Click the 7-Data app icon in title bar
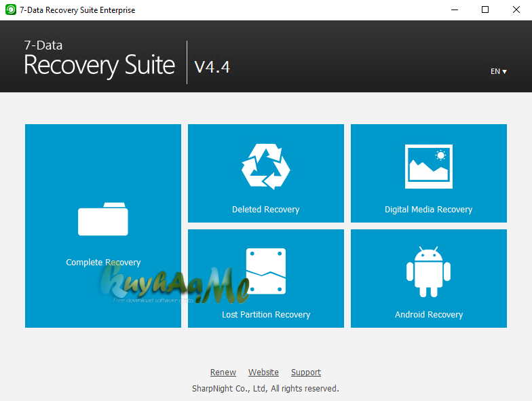Screen dimensions: 532x401 click(11, 9)
